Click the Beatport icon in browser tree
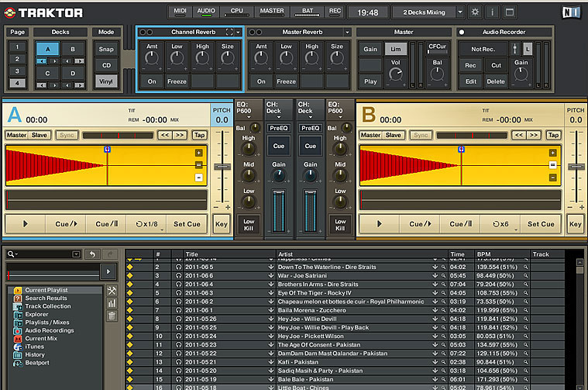The height and width of the screenshot is (390, 588). (18, 363)
